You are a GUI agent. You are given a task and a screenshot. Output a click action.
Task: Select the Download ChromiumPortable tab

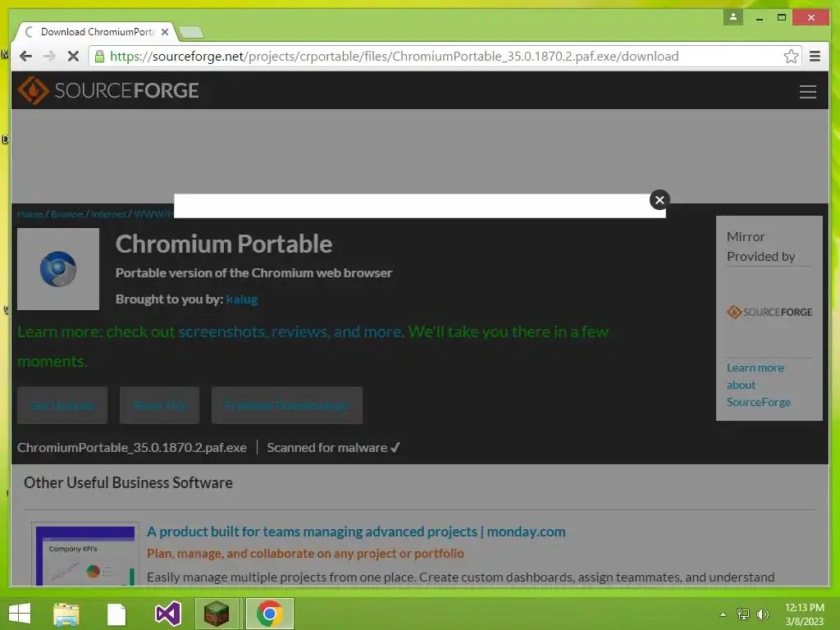[98, 32]
